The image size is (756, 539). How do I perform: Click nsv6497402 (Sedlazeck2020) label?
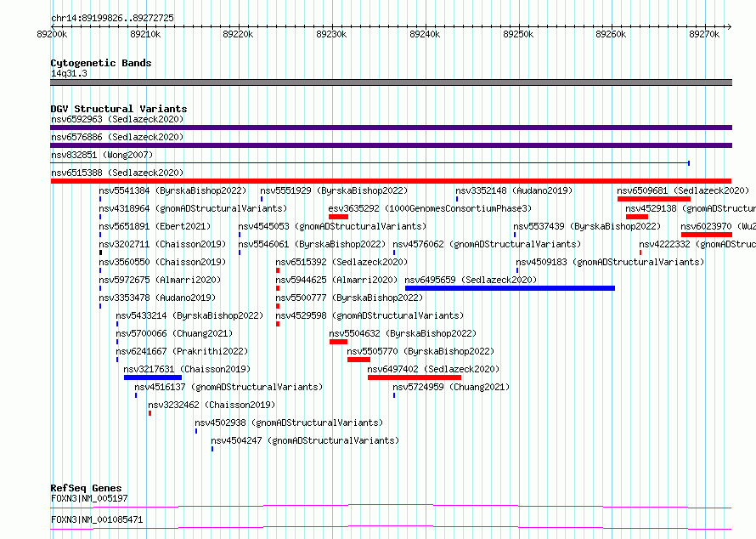click(x=433, y=369)
